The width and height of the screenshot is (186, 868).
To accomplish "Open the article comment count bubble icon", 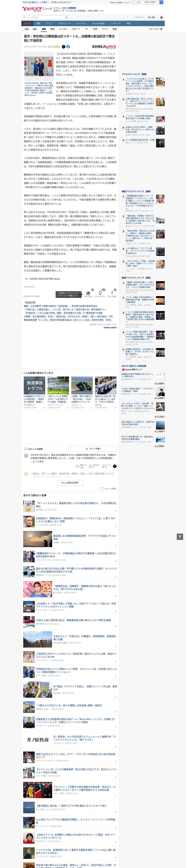I will pos(49,47).
